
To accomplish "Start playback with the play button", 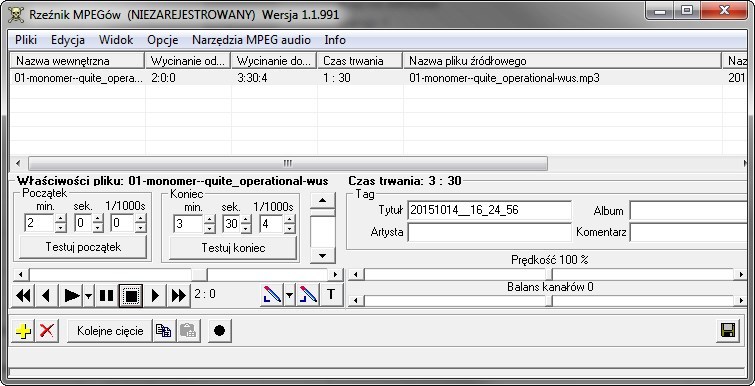I will tap(71, 295).
